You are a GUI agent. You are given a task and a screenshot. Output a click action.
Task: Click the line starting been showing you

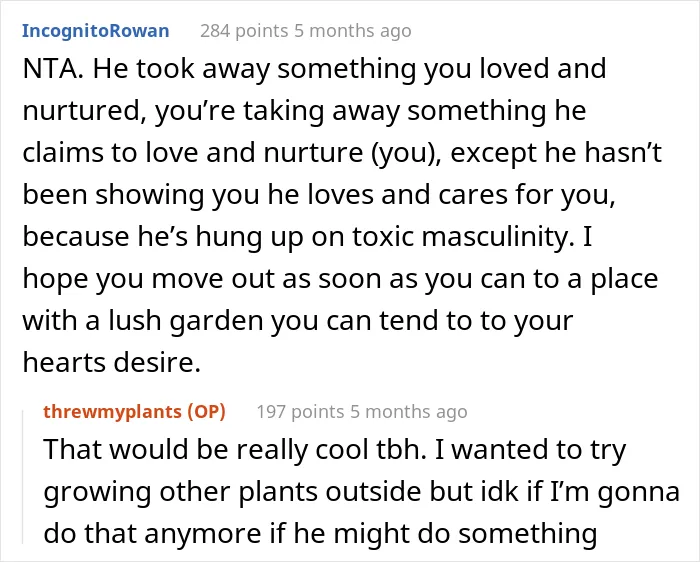point(319,195)
